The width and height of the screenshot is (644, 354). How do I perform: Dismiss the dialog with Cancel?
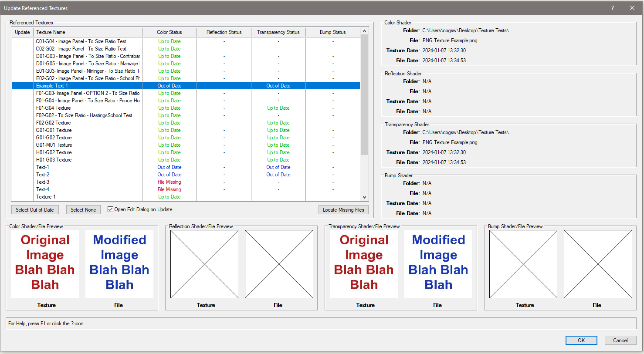620,340
